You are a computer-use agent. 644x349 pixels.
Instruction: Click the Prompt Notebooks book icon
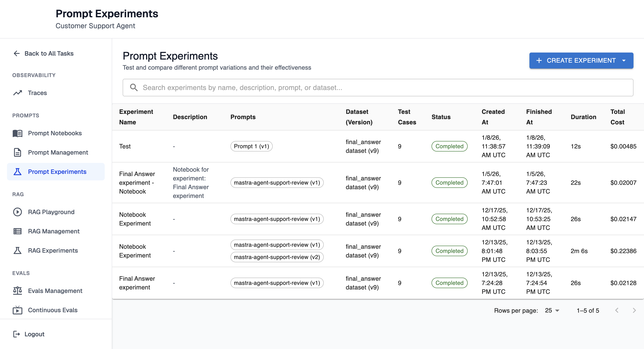tap(18, 133)
